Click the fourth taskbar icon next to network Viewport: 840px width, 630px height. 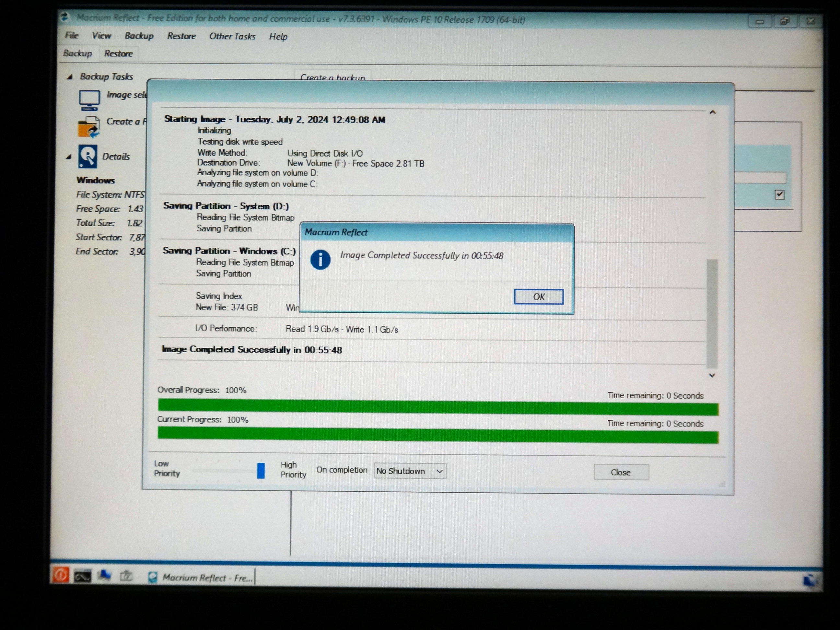[126, 576]
